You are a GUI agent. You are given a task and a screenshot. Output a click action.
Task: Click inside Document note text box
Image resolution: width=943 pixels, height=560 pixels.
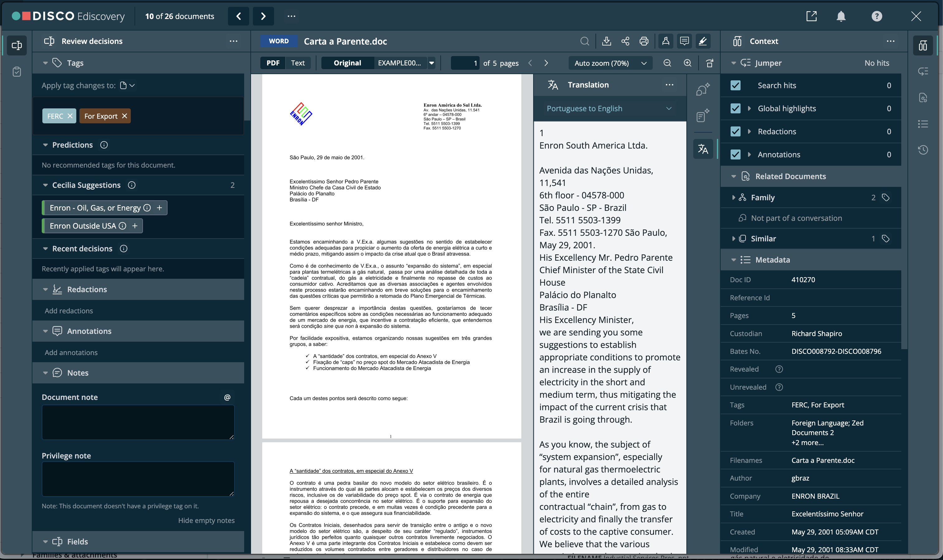tap(138, 422)
